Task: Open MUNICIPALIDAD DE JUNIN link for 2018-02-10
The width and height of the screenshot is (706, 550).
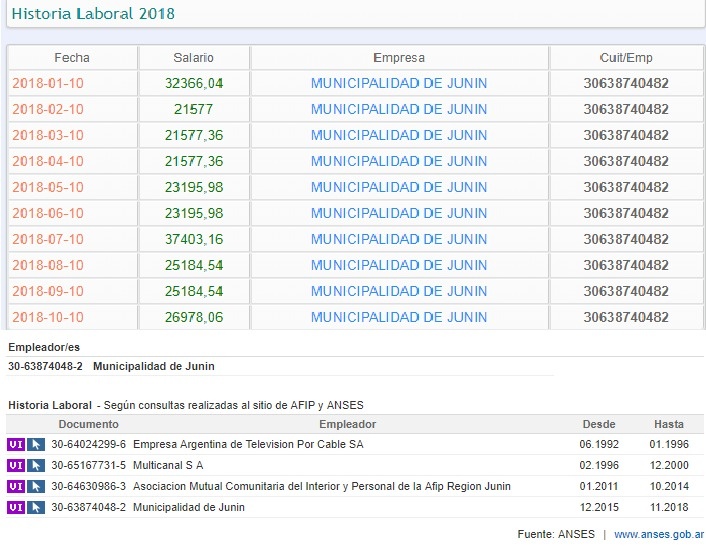Action: pos(399,109)
